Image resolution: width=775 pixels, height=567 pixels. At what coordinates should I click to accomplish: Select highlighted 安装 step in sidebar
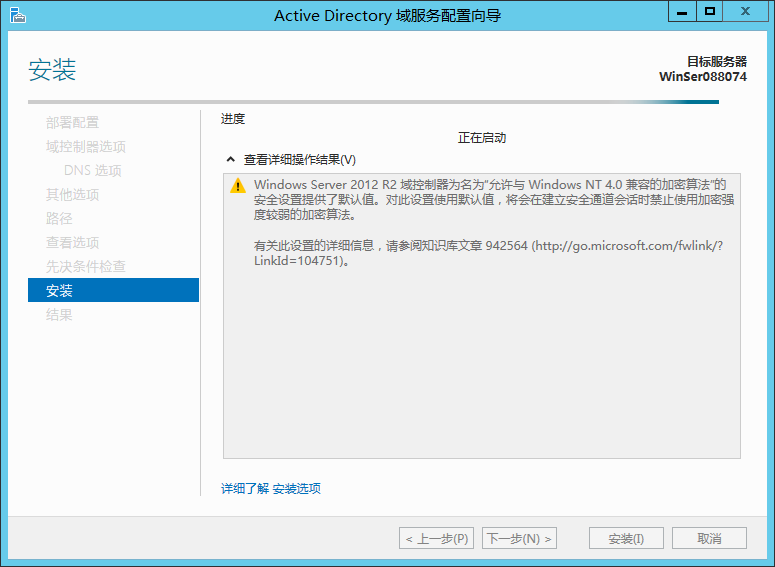click(114, 290)
